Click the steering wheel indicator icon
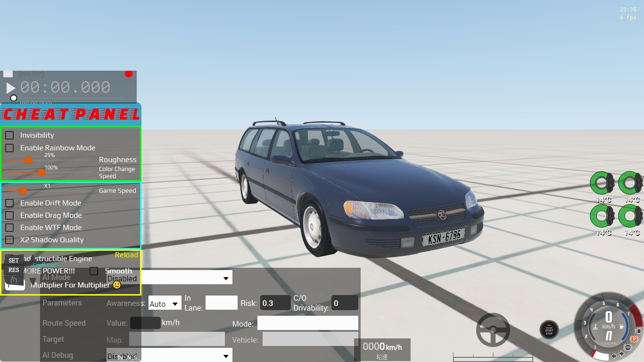 493,330
